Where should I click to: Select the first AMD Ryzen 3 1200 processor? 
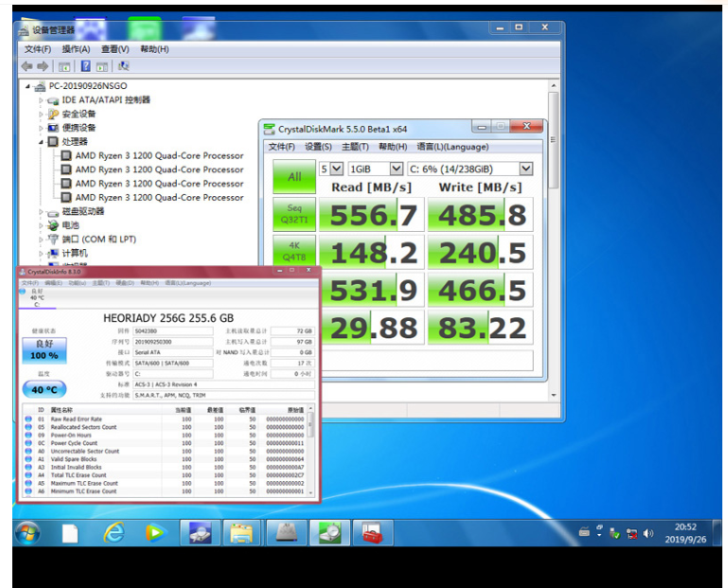point(159,156)
